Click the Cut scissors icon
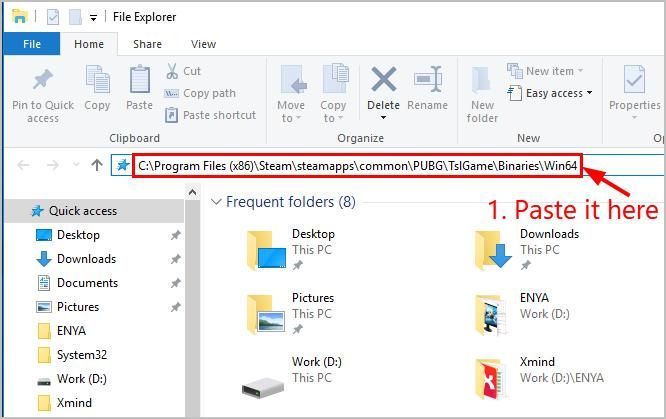Image resolution: width=666 pixels, height=419 pixels. point(172,71)
